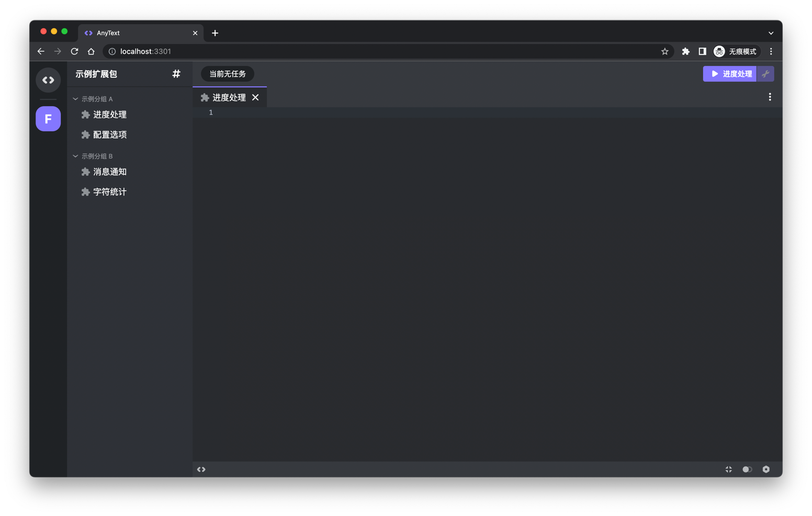This screenshot has width=812, height=516.
Task: Click the 当前无任务 status pill
Action: 228,74
